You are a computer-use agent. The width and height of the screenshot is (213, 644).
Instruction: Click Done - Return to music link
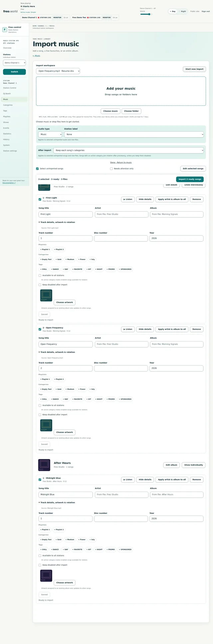[x=121, y=162]
